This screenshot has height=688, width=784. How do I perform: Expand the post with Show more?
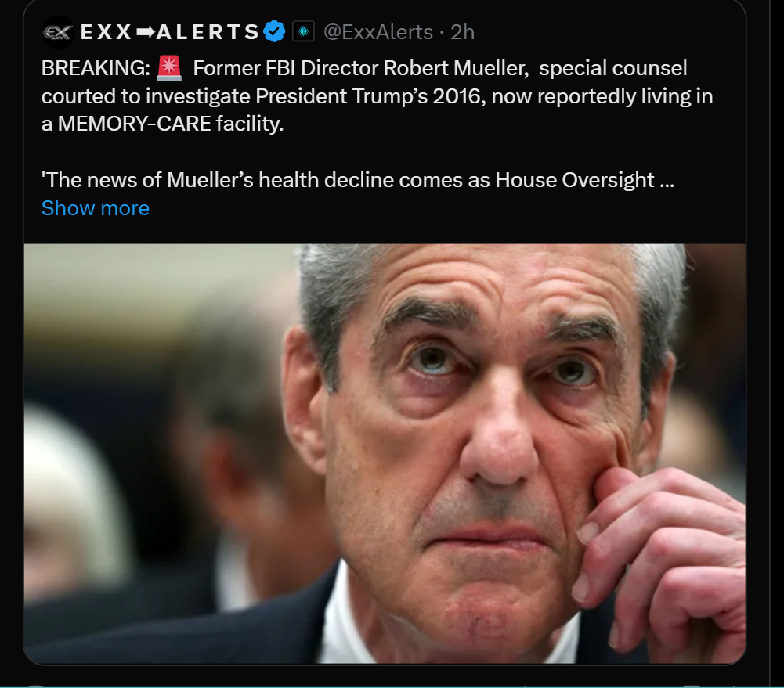tap(95, 208)
